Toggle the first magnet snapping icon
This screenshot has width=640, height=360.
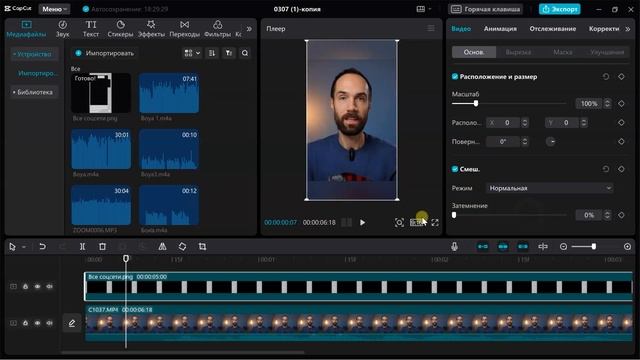(483, 247)
